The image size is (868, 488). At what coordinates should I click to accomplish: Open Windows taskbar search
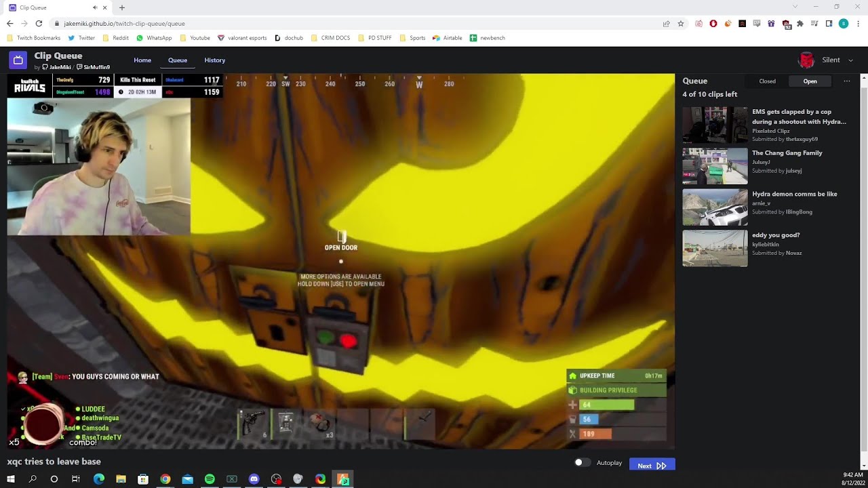[33, 479]
